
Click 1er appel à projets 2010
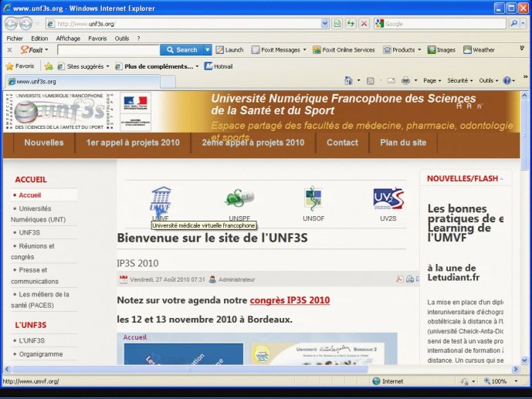click(x=133, y=142)
